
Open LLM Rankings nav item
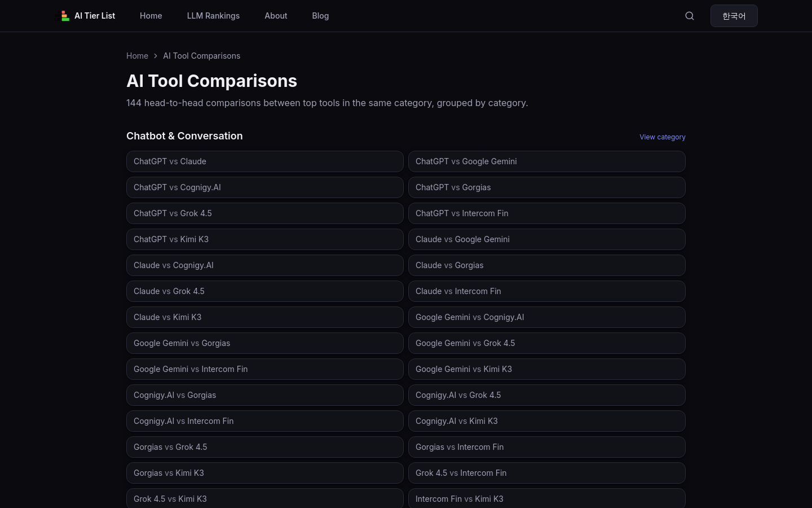point(213,16)
